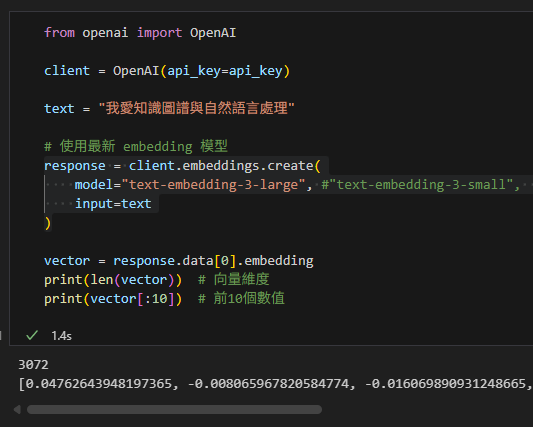Click the 'input=text' argument line

tap(113, 204)
